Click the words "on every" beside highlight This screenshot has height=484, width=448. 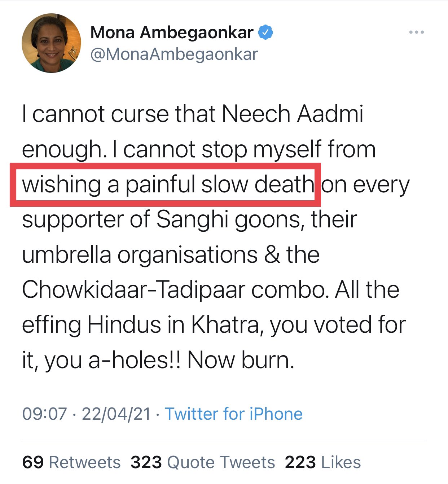pos(365,184)
